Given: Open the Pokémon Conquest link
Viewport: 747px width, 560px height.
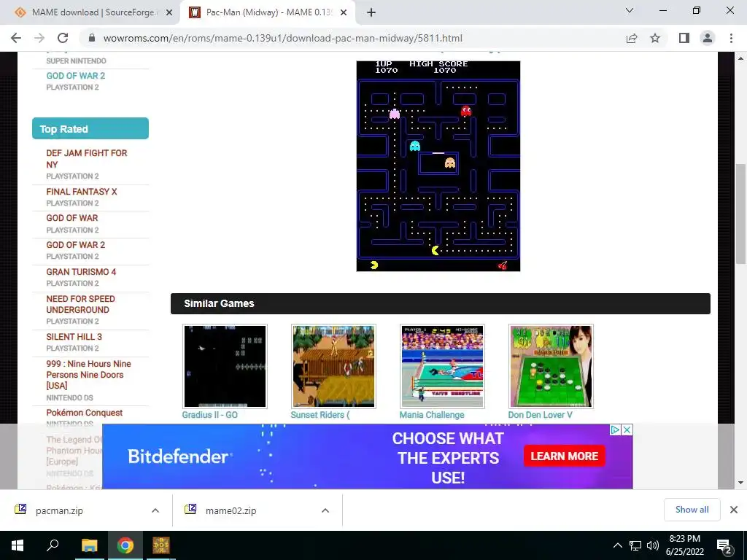Looking at the screenshot, I should [85, 413].
